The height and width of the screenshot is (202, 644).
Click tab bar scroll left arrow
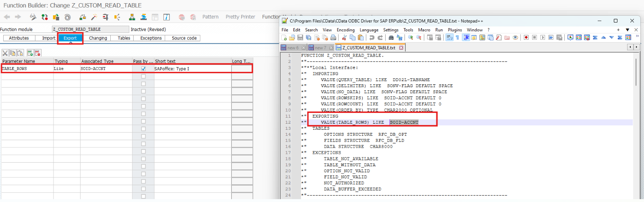[630, 47]
